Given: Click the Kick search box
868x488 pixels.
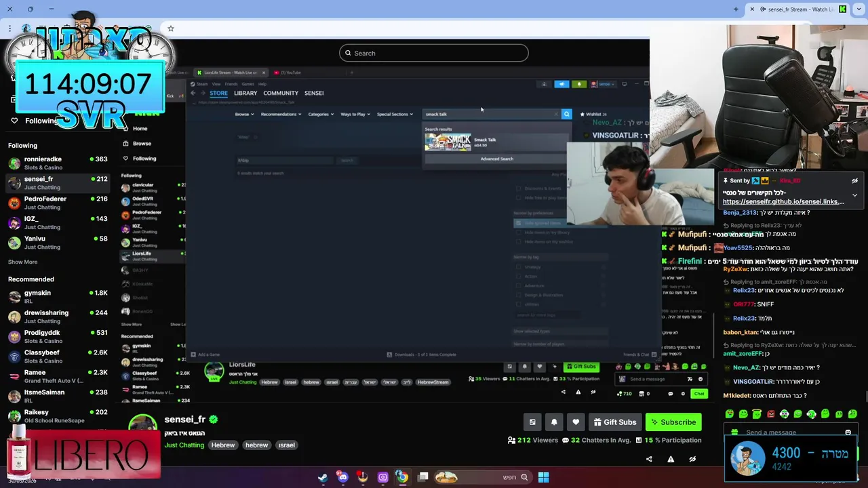Looking at the screenshot, I should click(434, 53).
